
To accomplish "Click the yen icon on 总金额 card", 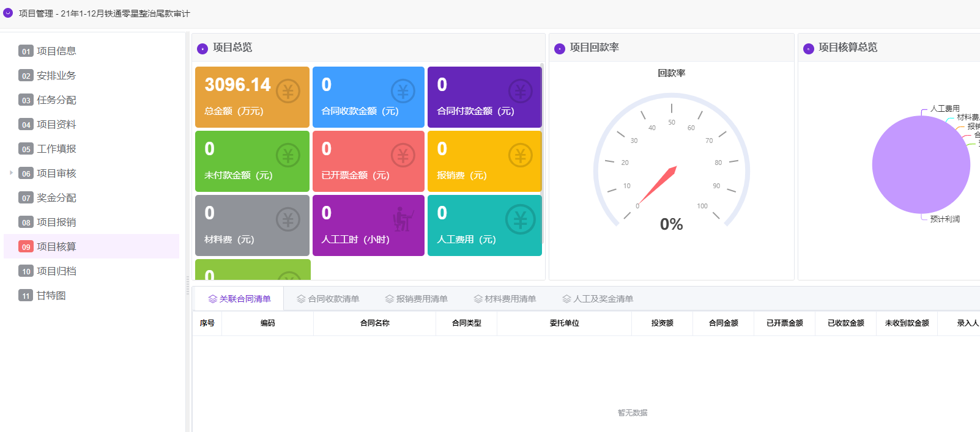I will point(288,92).
